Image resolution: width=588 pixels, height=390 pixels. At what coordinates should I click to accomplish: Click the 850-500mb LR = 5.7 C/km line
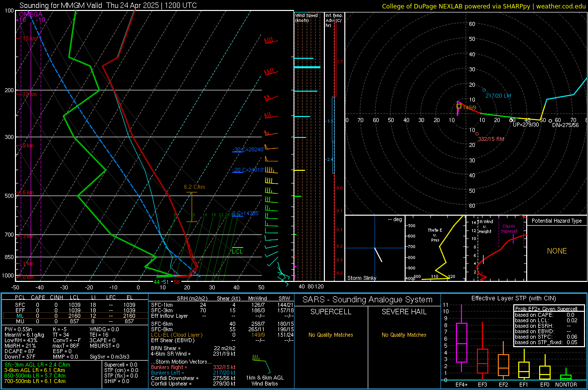(35, 376)
